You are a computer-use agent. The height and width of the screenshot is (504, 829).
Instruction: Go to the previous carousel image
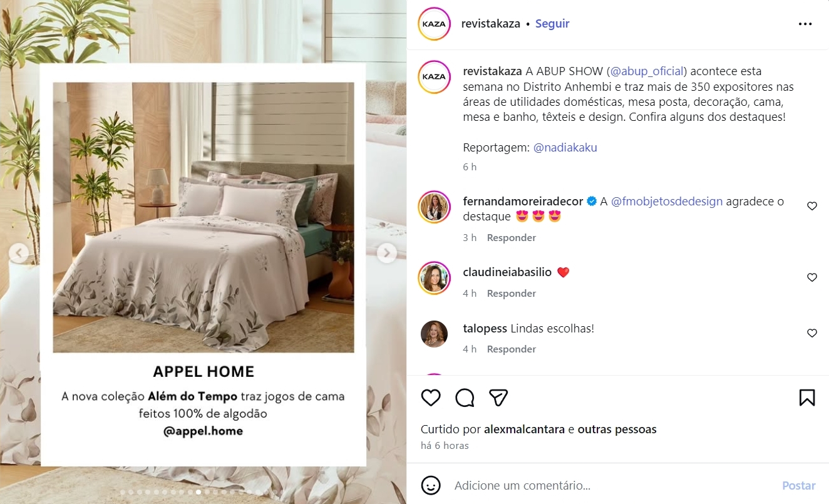(19, 253)
